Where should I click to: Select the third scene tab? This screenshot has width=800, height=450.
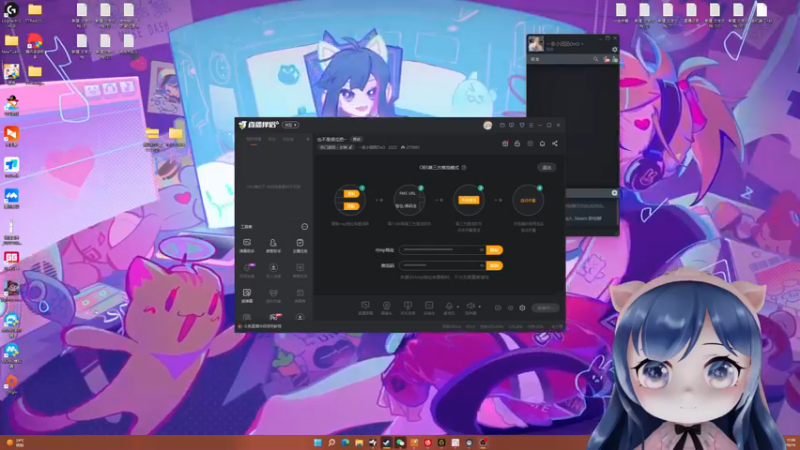[288, 139]
